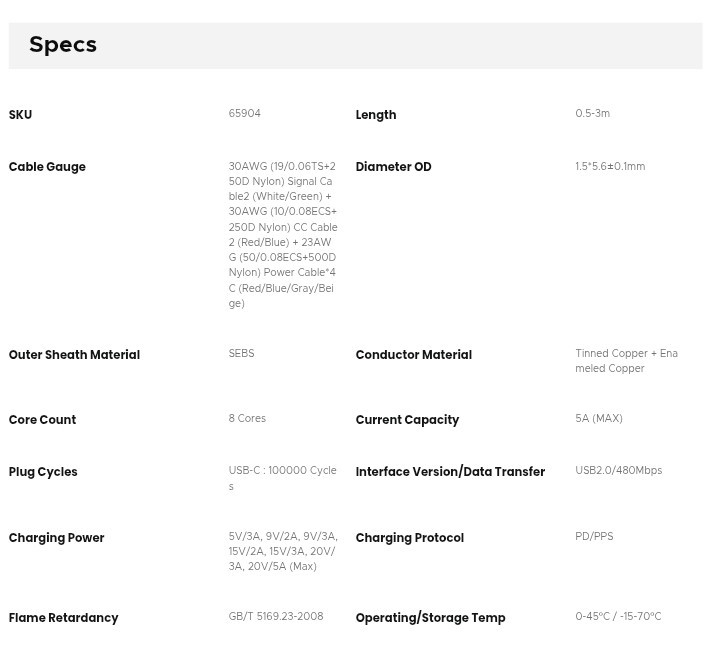Click the GB/T 5169.23-2008 flame retardancy value
This screenshot has width=720, height=671.
[276, 616]
